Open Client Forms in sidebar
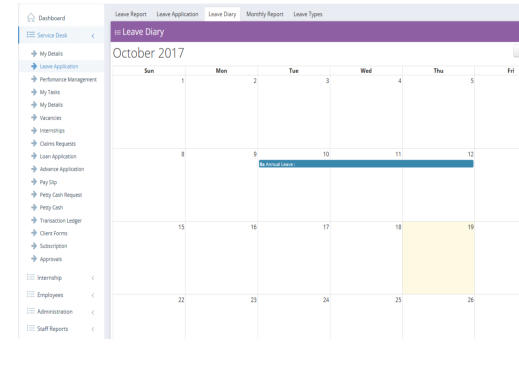The image size is (519, 367). 53,233
